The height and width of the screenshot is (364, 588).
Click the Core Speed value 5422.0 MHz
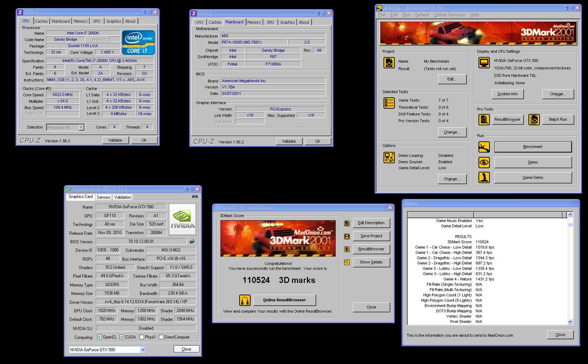(62, 95)
